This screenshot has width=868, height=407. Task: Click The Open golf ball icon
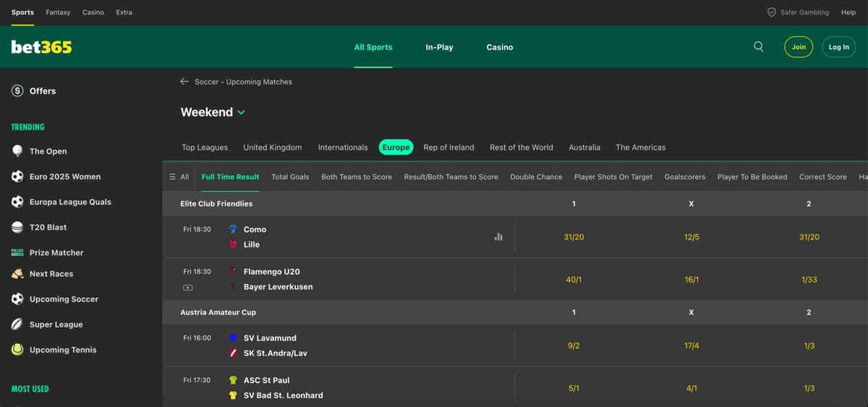[x=17, y=151]
